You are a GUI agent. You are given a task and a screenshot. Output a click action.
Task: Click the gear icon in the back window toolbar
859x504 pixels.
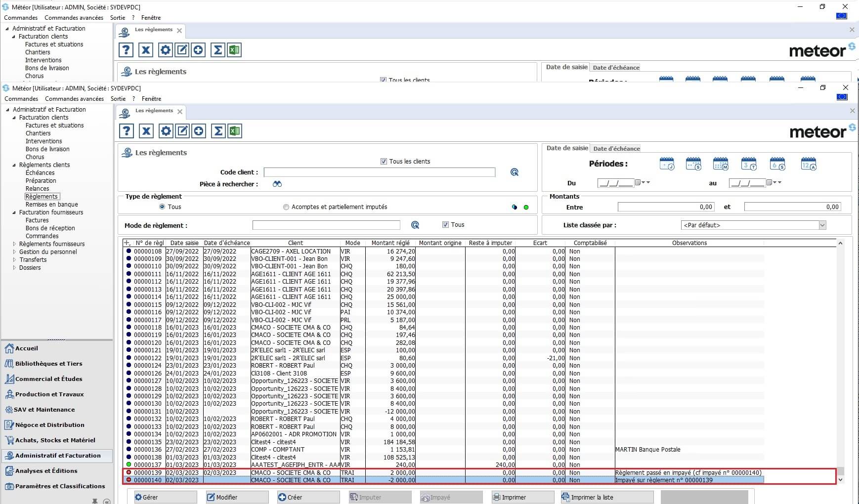pos(166,50)
